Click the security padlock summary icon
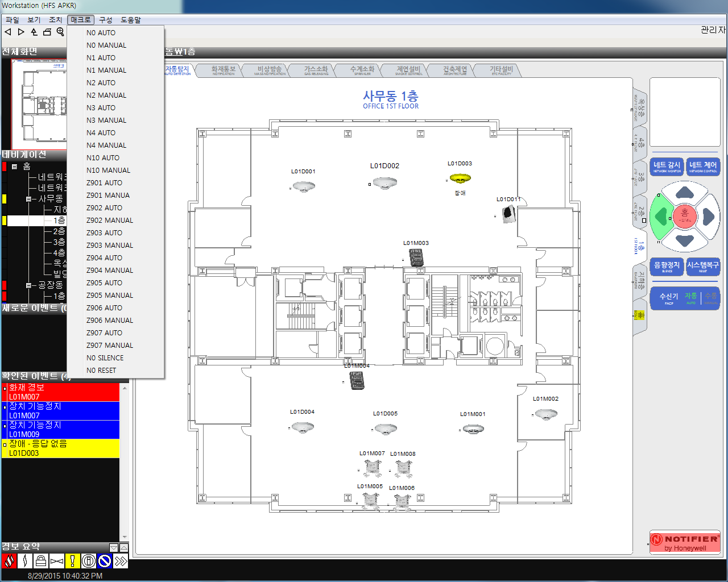The width and height of the screenshot is (728, 582). click(40, 562)
